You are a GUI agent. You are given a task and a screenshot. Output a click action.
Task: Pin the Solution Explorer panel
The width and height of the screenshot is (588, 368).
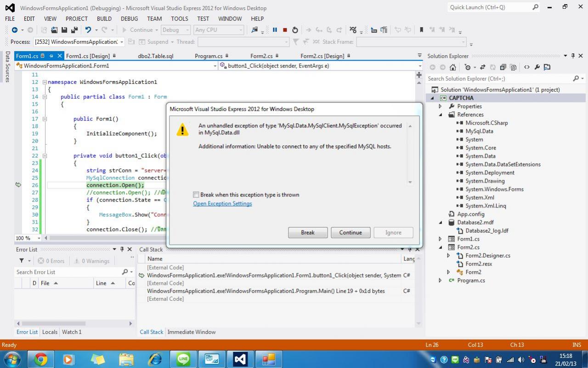(573, 56)
